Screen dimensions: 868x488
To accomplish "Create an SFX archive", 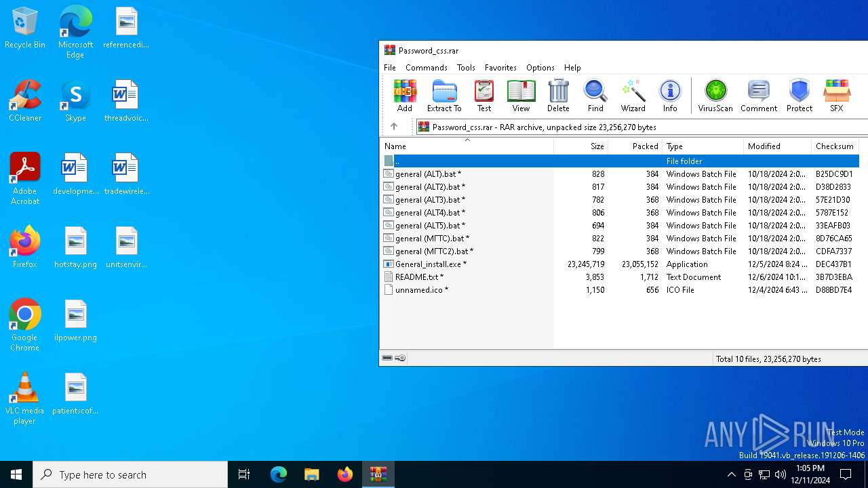I will tap(837, 96).
